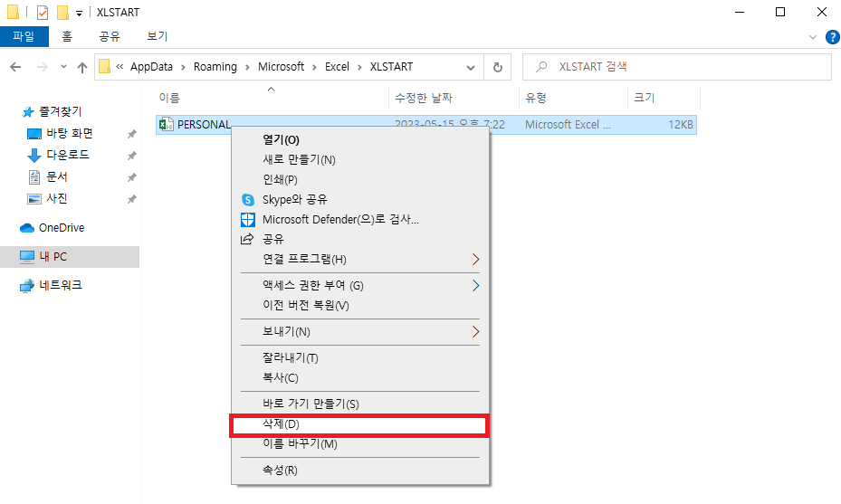Open the 파일 menu tab
The width and height of the screenshot is (841, 504).
click(x=24, y=36)
